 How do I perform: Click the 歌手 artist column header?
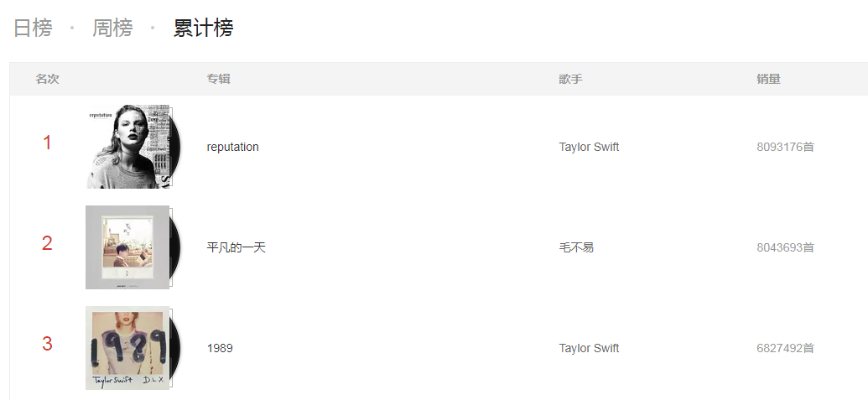tap(570, 79)
